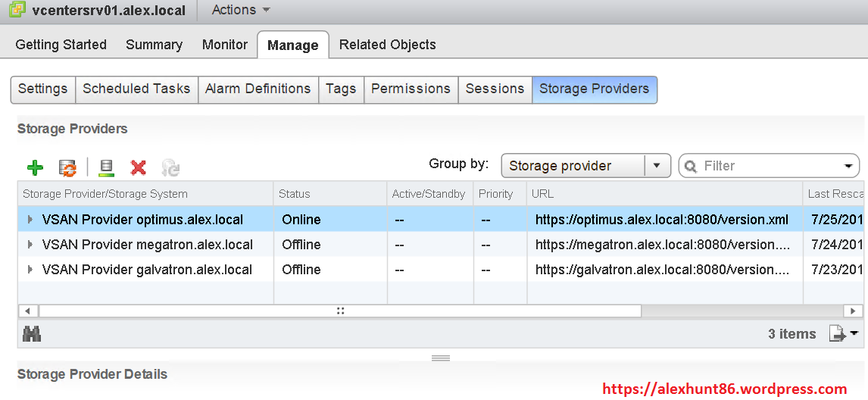Open the Tags sub-tab

(341, 89)
